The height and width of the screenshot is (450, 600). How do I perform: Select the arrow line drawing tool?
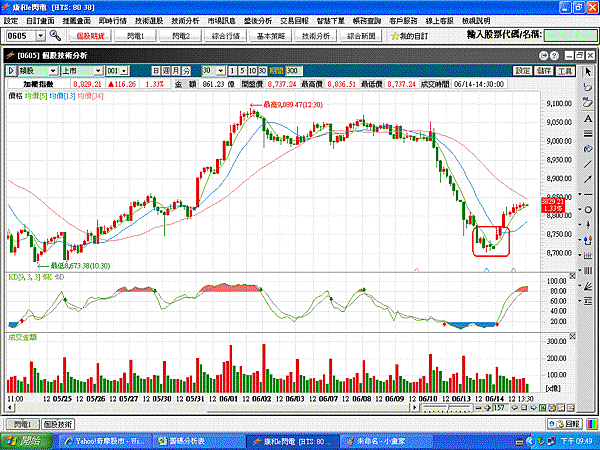pos(588,179)
